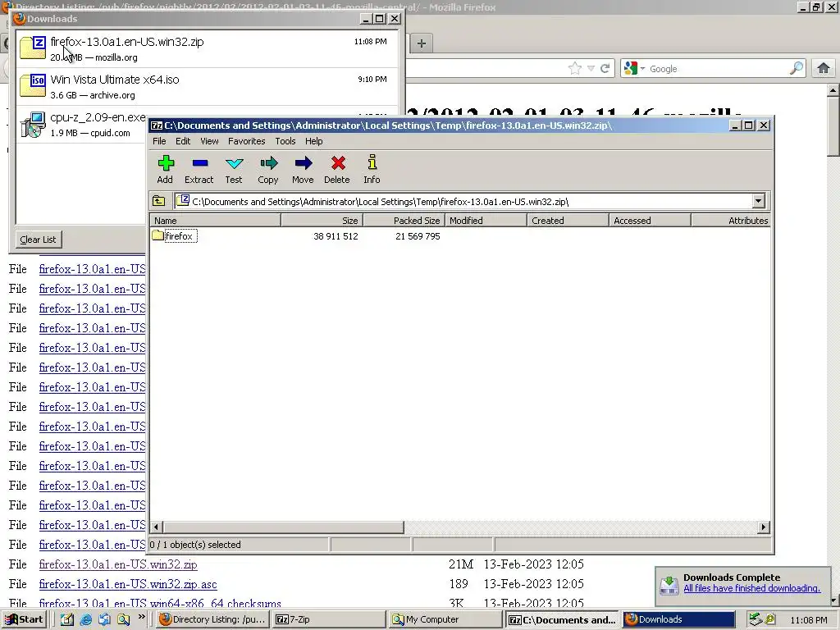Switch to My Computer taskbar button

pyautogui.click(x=444, y=619)
